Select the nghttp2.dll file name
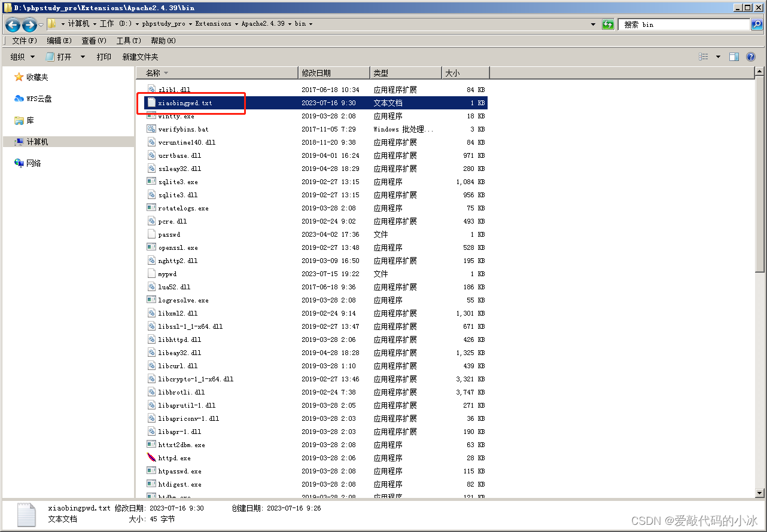 [178, 261]
